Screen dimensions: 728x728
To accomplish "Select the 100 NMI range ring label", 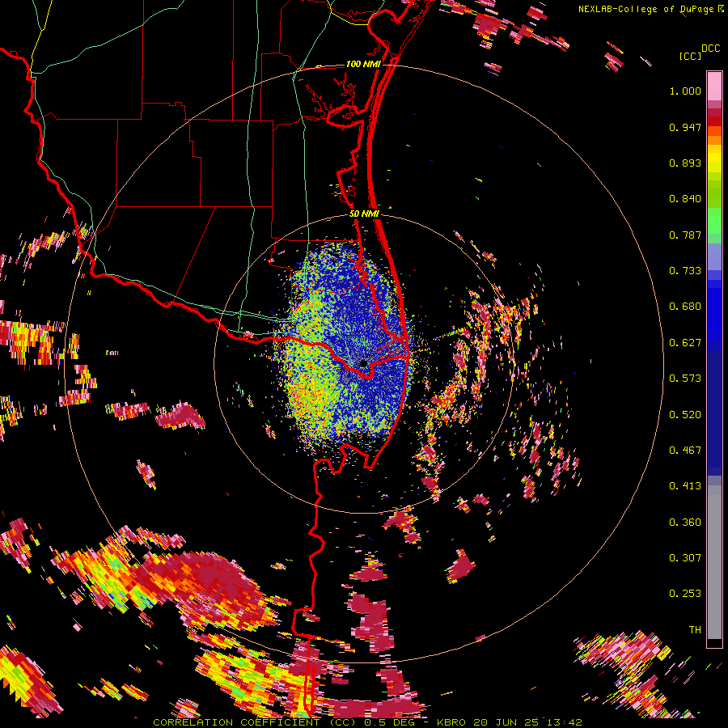I will pos(363,64).
